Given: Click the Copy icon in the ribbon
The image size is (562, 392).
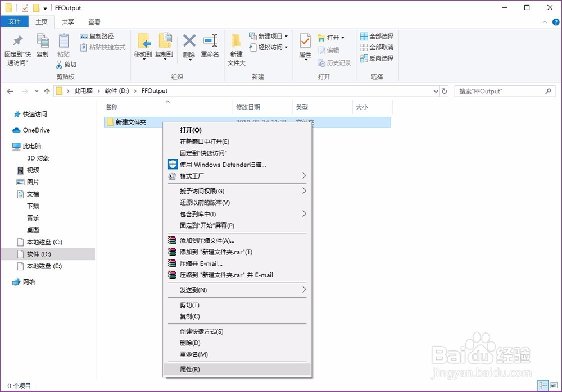Looking at the screenshot, I should point(43,48).
